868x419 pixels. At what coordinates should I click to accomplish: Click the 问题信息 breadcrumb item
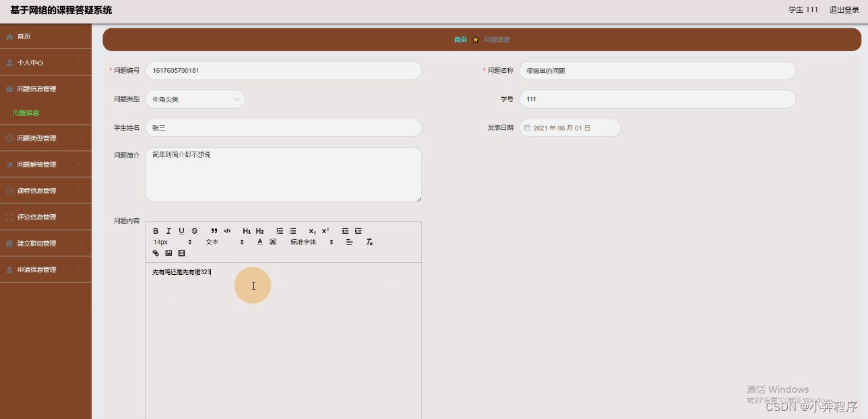coord(497,40)
